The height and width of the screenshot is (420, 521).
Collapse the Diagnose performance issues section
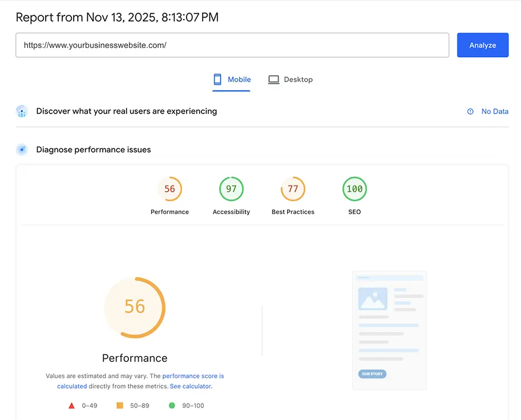[x=93, y=149]
